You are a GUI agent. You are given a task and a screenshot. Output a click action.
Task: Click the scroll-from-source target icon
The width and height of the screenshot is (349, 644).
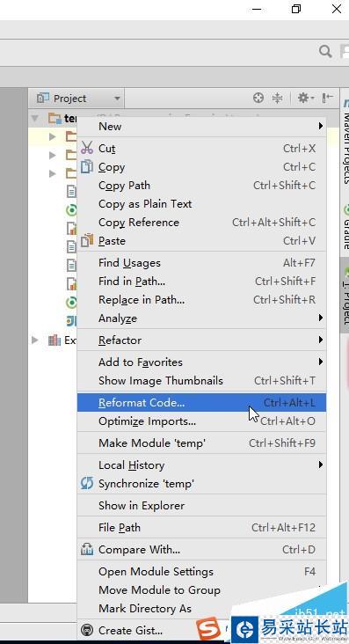258,98
